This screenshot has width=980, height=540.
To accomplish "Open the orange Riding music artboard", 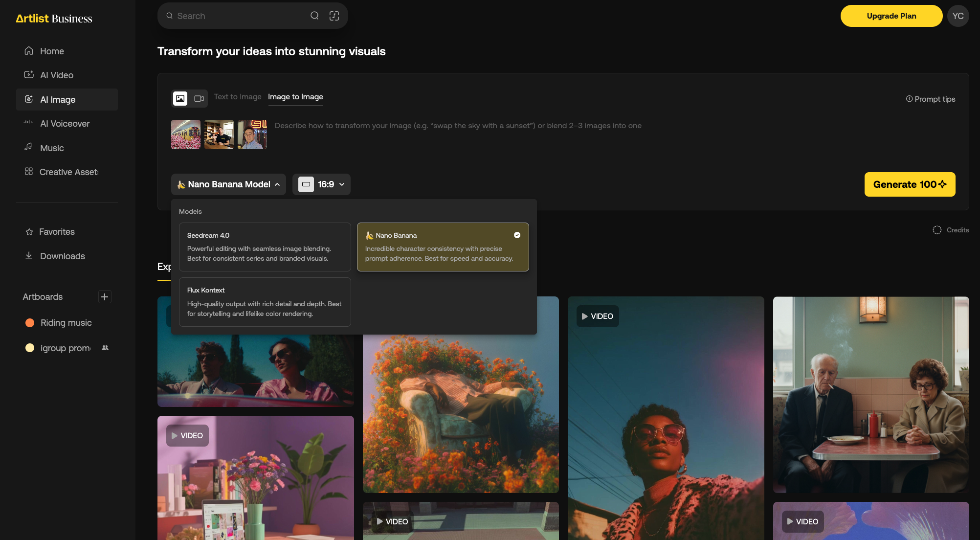I will 66,323.
